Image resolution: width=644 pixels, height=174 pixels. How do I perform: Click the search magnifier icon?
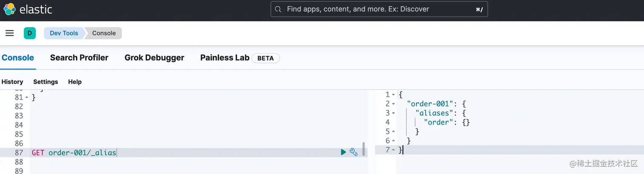[278, 9]
